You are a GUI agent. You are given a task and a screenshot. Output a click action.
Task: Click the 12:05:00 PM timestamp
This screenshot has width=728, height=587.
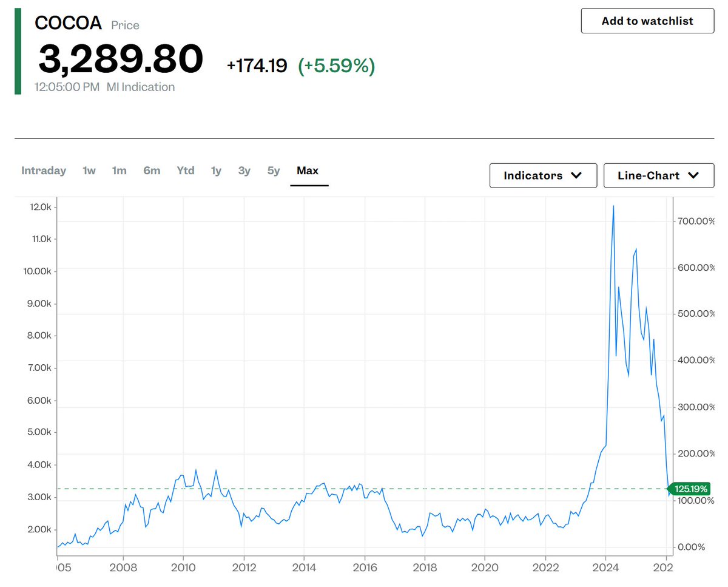[x=67, y=87]
